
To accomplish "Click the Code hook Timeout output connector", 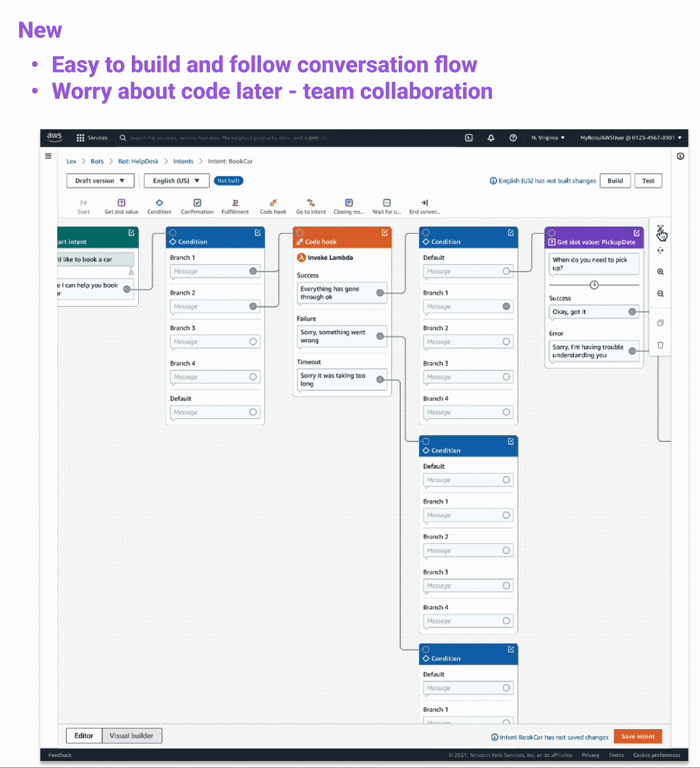I will tap(380, 380).
